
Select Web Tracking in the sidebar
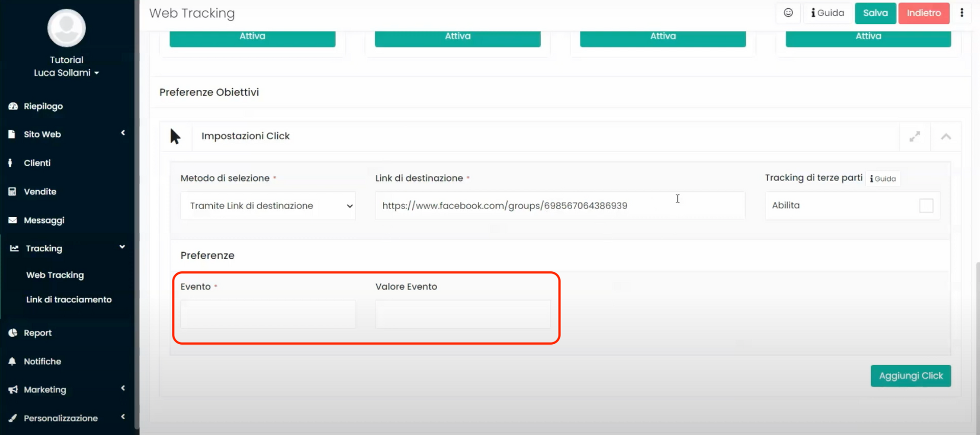55,275
